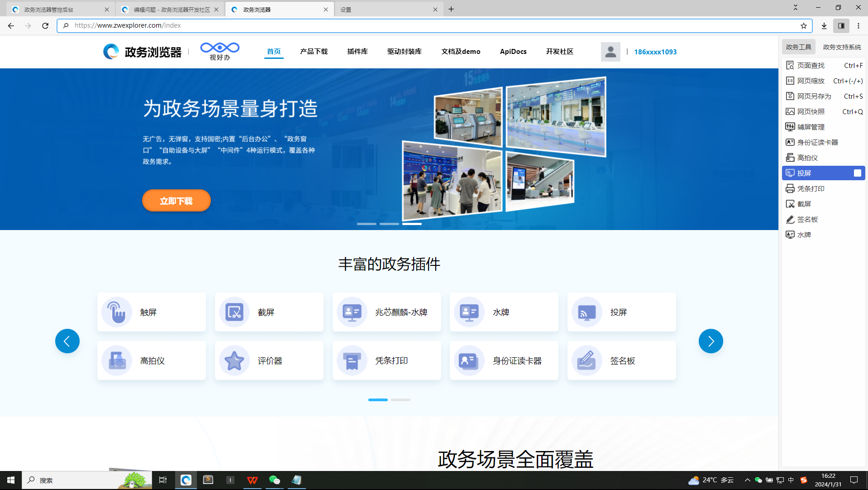Open 高拍仪 tool in sidebar
The height and width of the screenshot is (490, 868).
coord(824,158)
